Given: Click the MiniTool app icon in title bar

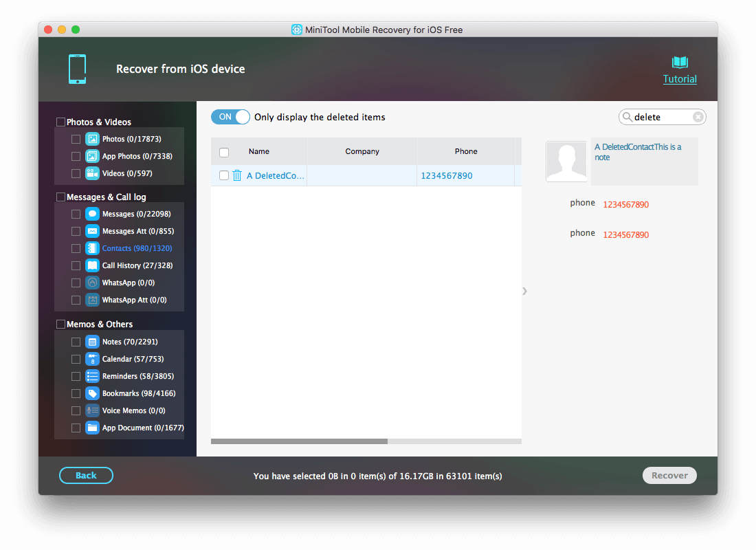Looking at the screenshot, I should [296, 30].
